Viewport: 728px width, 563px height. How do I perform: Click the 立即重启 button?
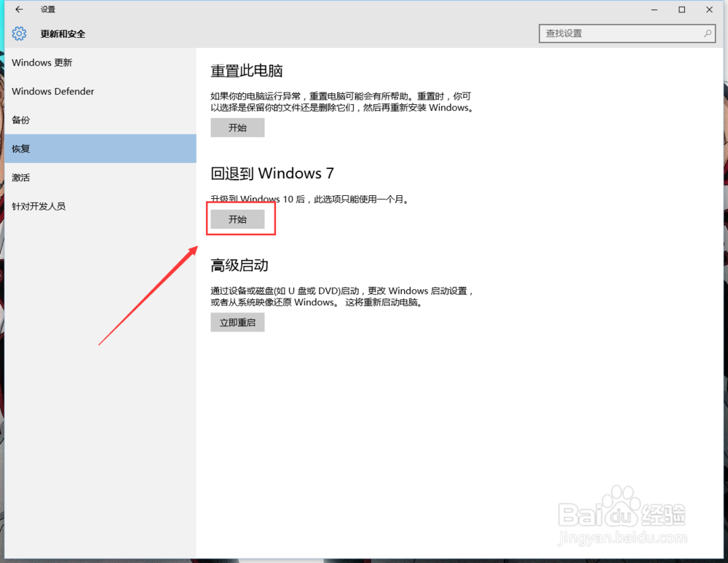click(238, 323)
